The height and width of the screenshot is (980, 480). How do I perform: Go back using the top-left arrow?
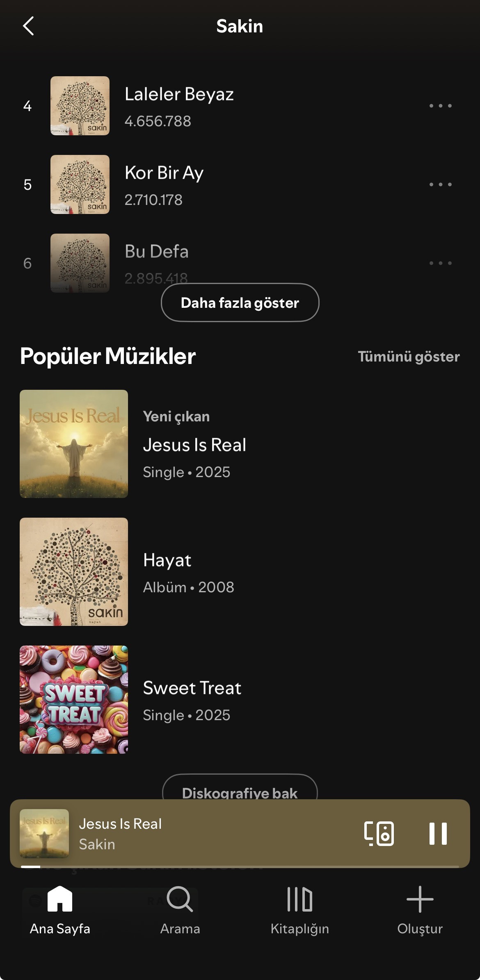pos(28,26)
